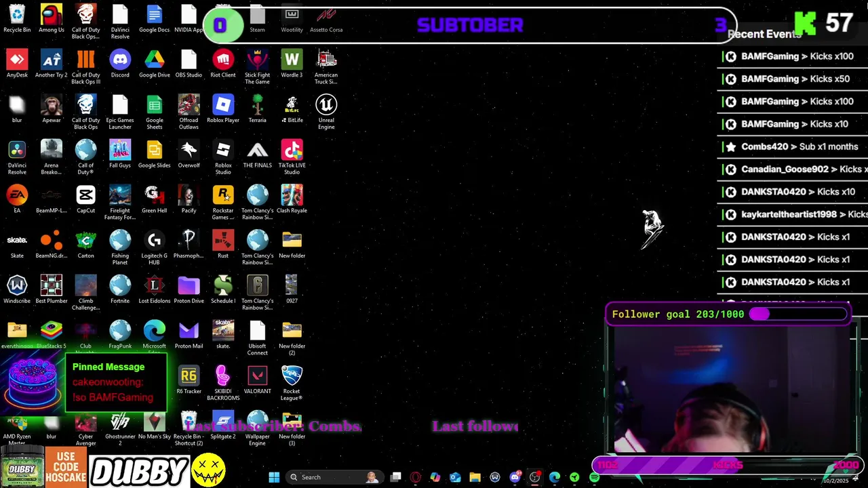868x488 pixels.
Task: Launch CapCut desktop icon
Action: (85, 200)
